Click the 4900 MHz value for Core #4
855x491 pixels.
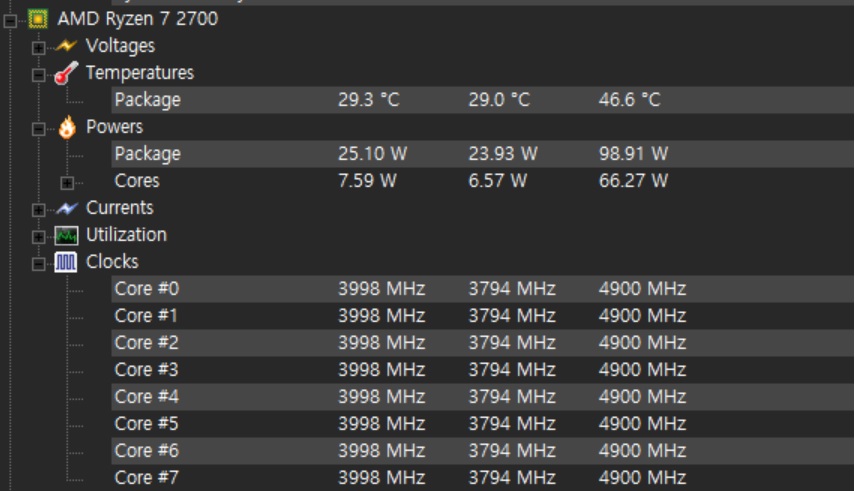pos(642,397)
